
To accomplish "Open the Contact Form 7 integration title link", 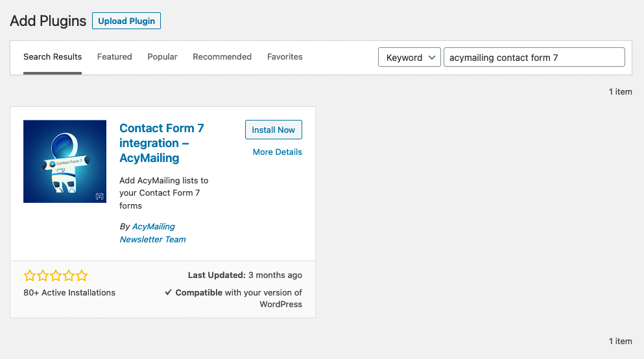I will [162, 143].
